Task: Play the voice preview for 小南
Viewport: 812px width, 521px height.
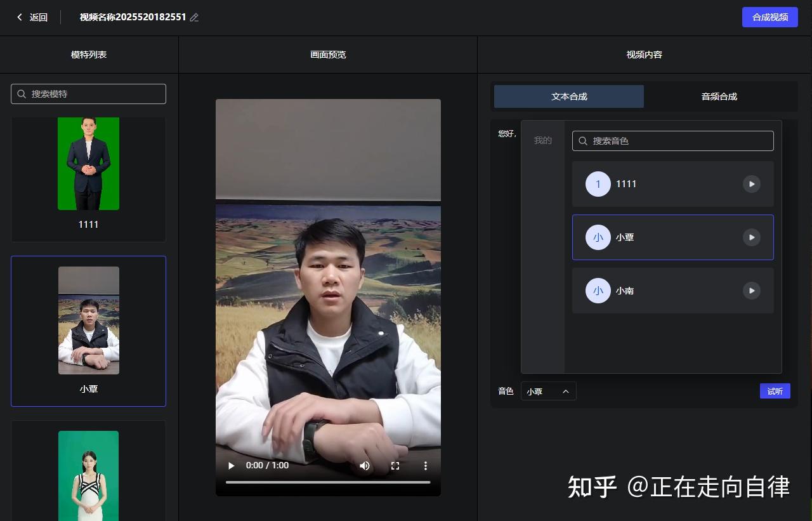Action: coord(751,291)
